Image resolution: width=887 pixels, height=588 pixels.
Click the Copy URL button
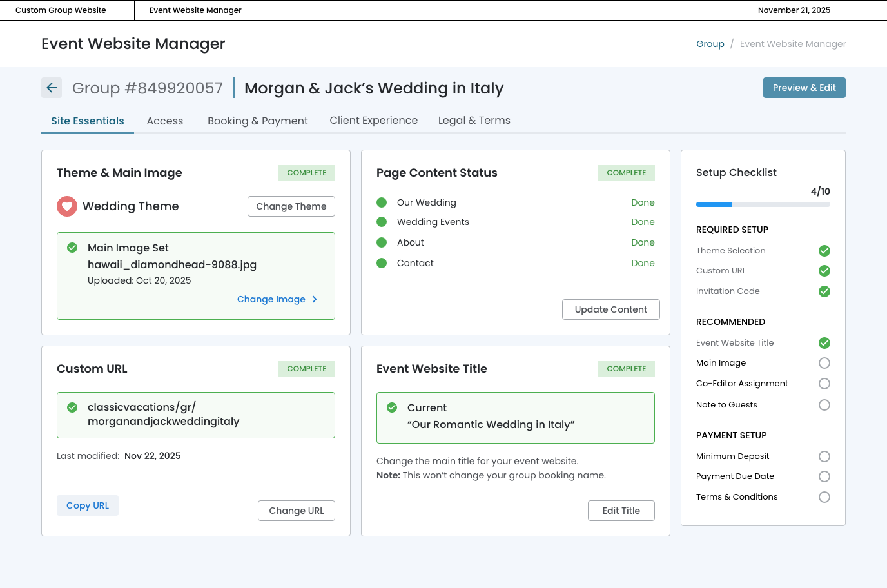click(88, 505)
